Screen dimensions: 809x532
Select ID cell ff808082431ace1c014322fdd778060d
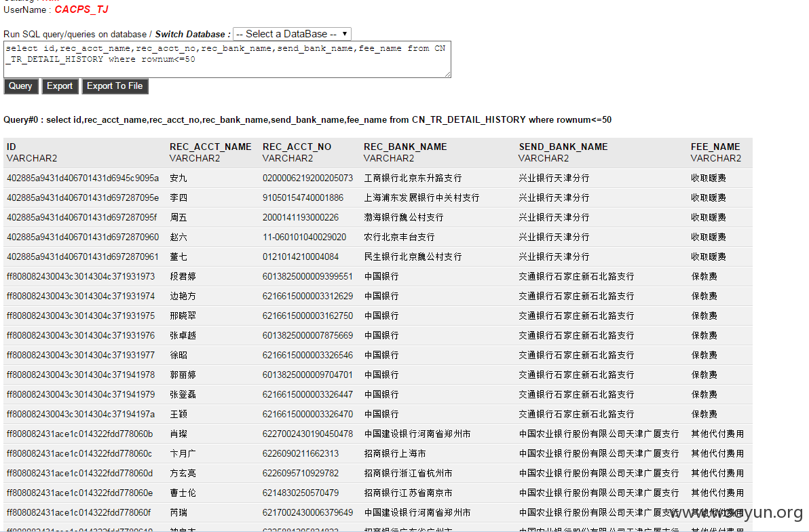pos(79,473)
